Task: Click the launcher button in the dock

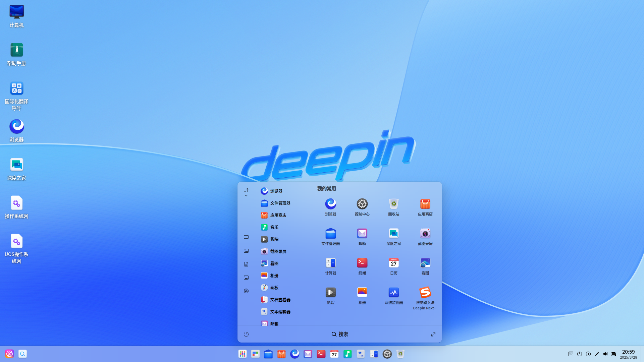Action: [243, 354]
